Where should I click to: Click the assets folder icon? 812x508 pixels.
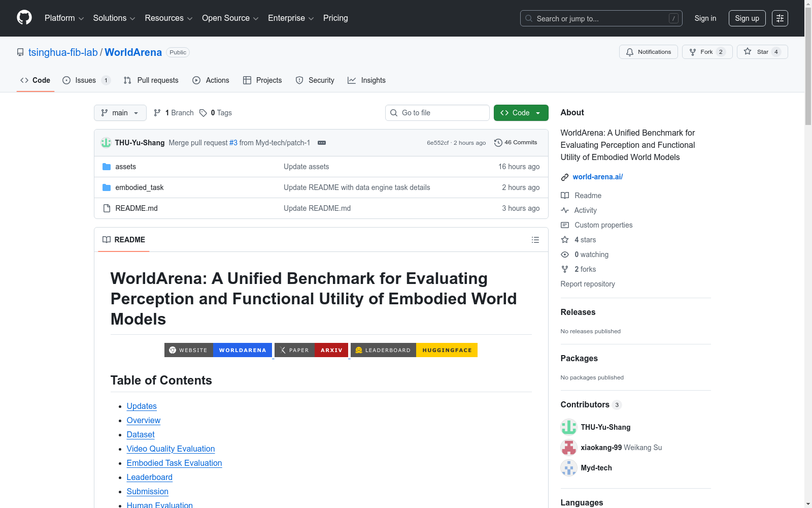pyautogui.click(x=107, y=167)
